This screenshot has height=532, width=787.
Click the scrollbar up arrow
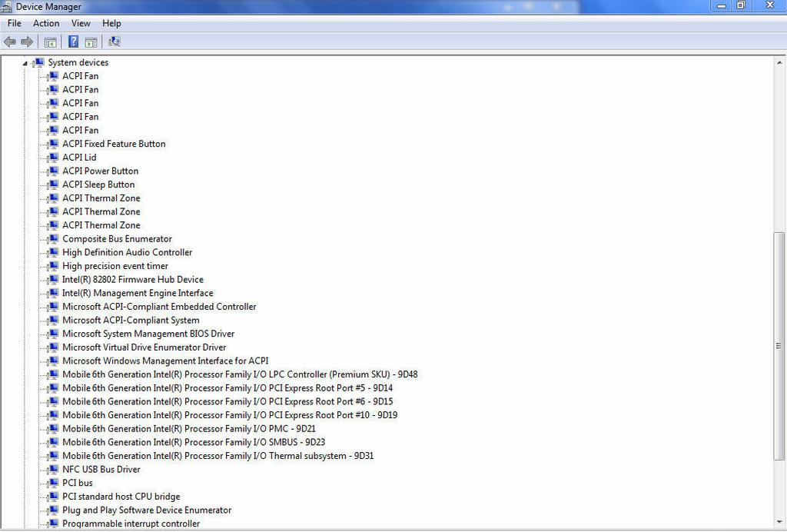(779, 63)
